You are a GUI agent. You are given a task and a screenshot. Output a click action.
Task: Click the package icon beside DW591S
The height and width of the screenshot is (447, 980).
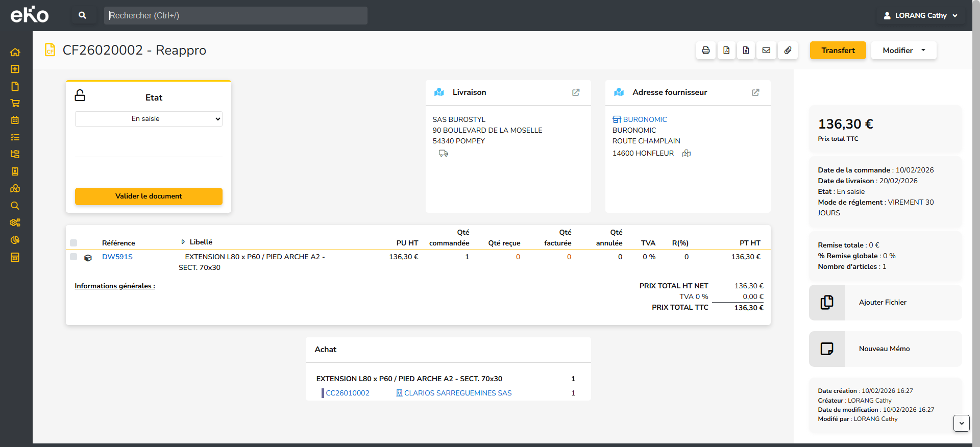[88, 258]
